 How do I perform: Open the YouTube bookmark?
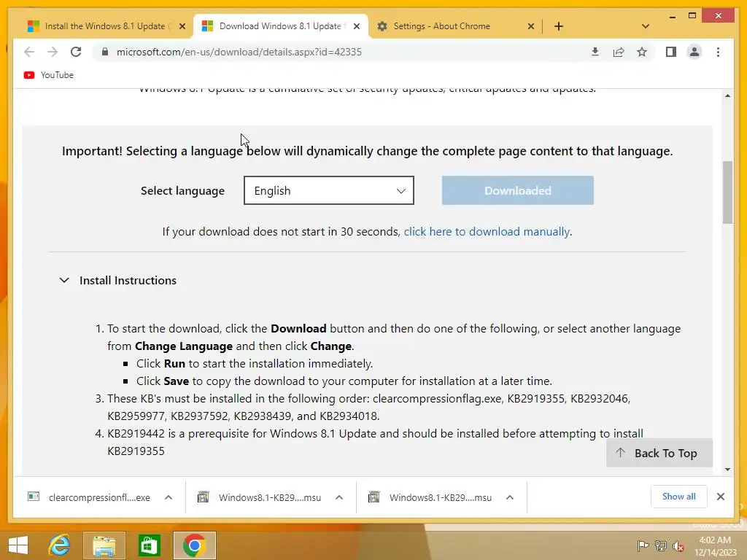[49, 75]
